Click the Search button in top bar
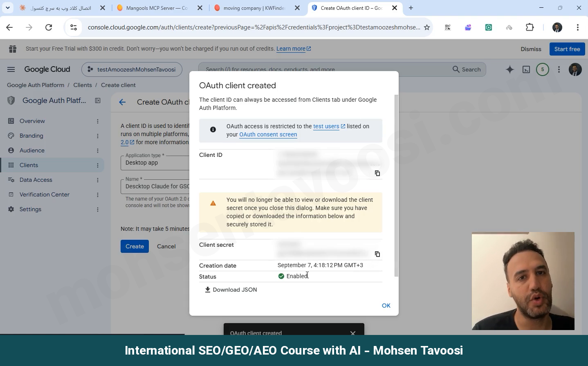Image resolution: width=588 pixels, height=366 pixels. [467, 69]
